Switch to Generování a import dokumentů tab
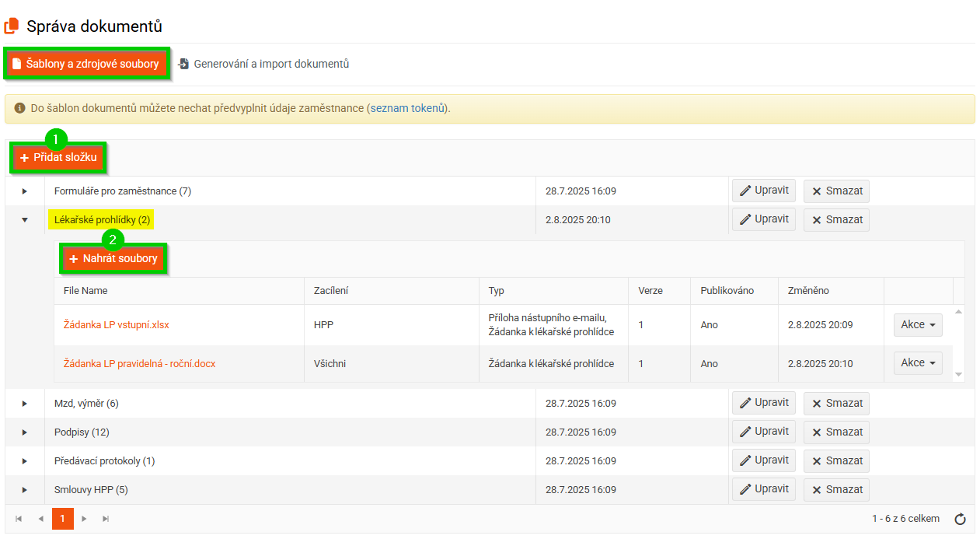Image resolution: width=980 pixels, height=539 pixels. pyautogui.click(x=263, y=64)
